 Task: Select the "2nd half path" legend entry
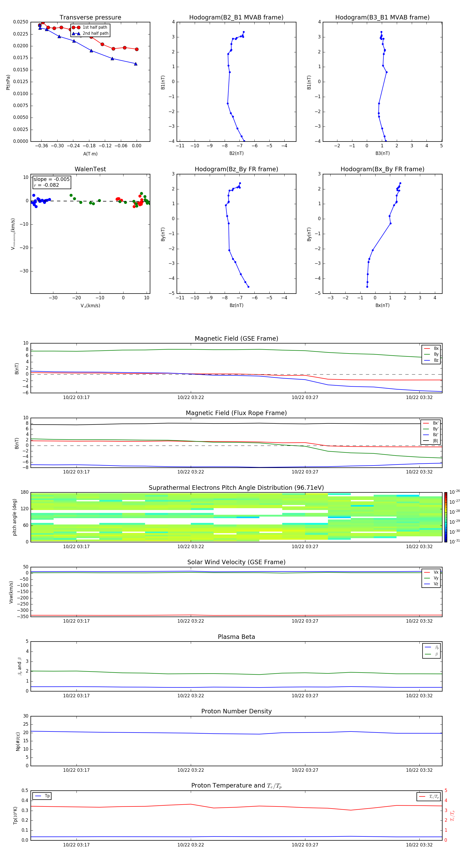[x=90, y=33]
